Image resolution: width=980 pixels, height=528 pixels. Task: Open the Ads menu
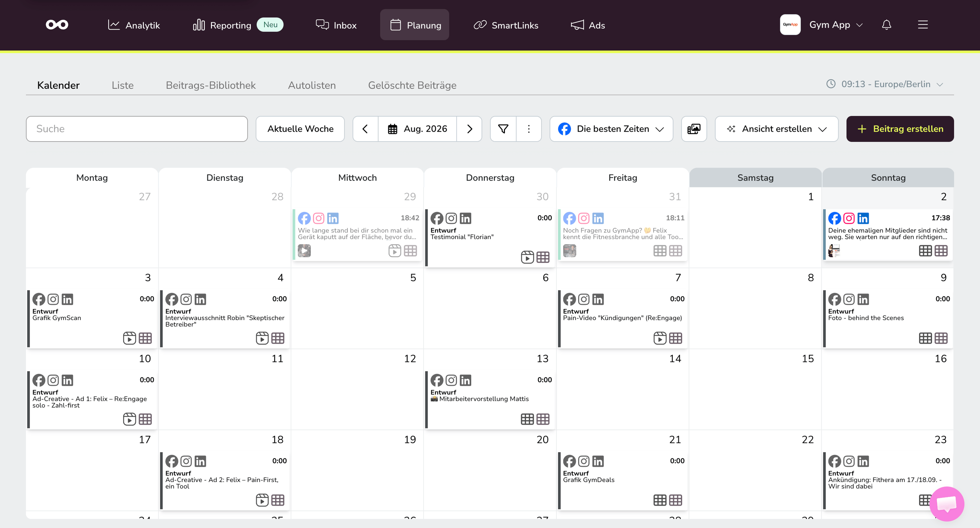588,25
